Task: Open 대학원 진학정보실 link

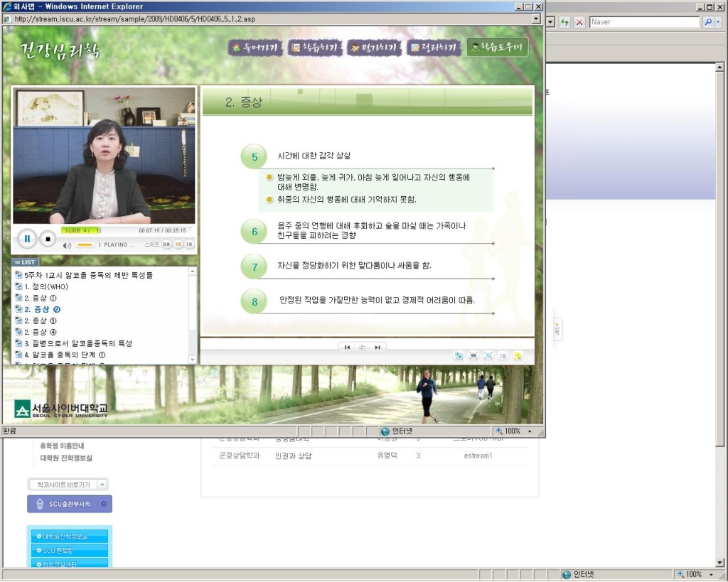Action: (66, 458)
